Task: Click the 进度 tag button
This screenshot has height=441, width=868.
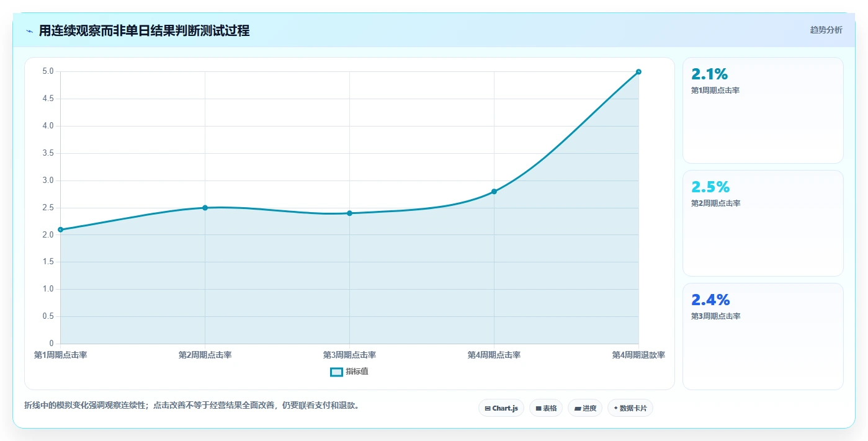Action: tap(585, 408)
